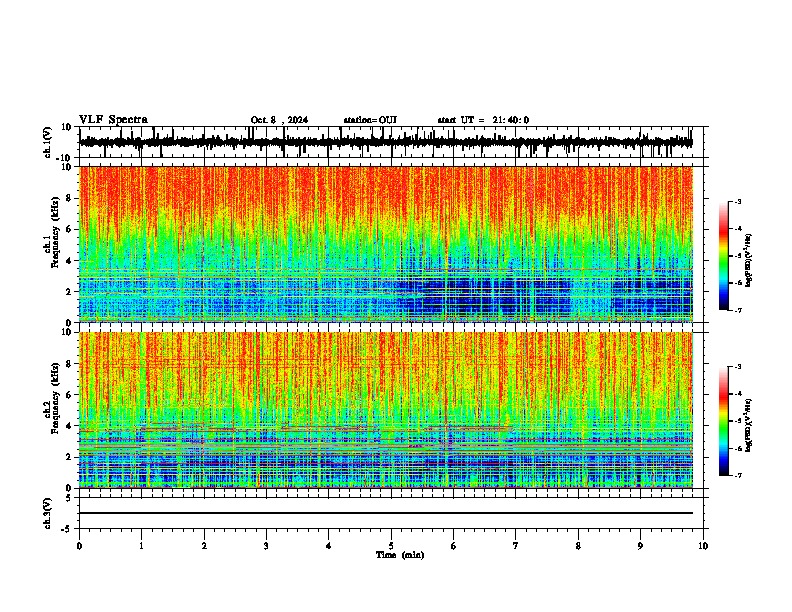Click the ch.1 colorbar log(PSD) label
792x612 pixels.
click(x=748, y=261)
